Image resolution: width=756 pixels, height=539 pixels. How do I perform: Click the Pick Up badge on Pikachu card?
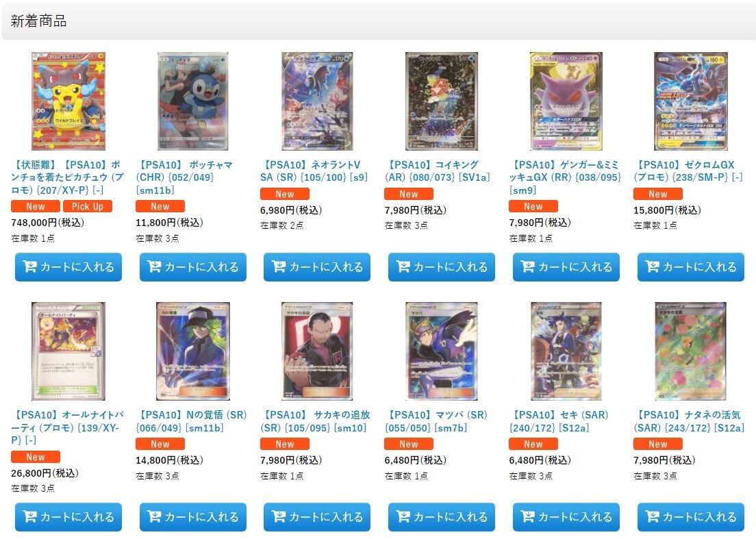click(88, 206)
